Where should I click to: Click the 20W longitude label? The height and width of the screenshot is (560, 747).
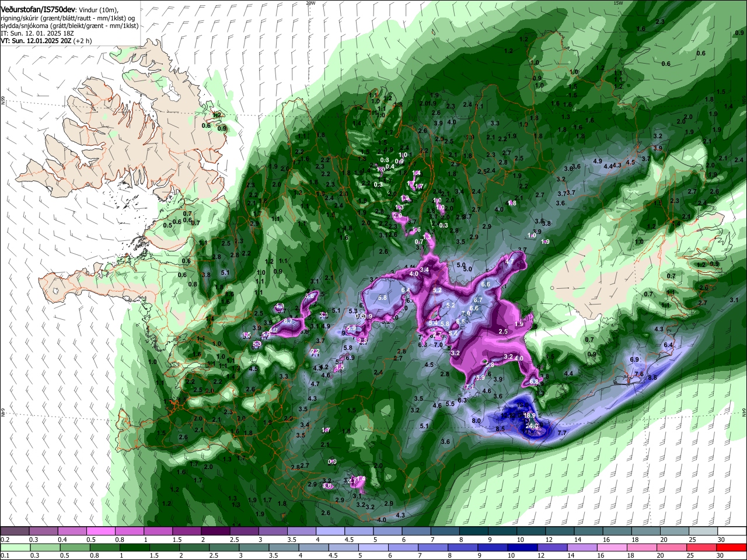(310, 3)
